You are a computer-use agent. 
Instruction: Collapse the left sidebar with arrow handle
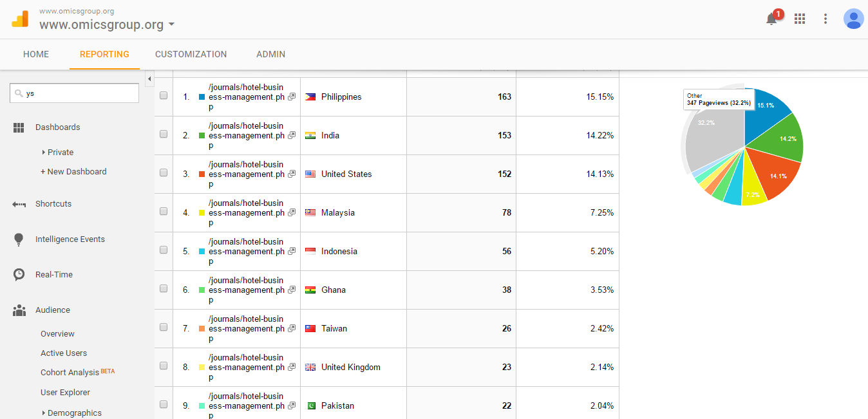149,79
